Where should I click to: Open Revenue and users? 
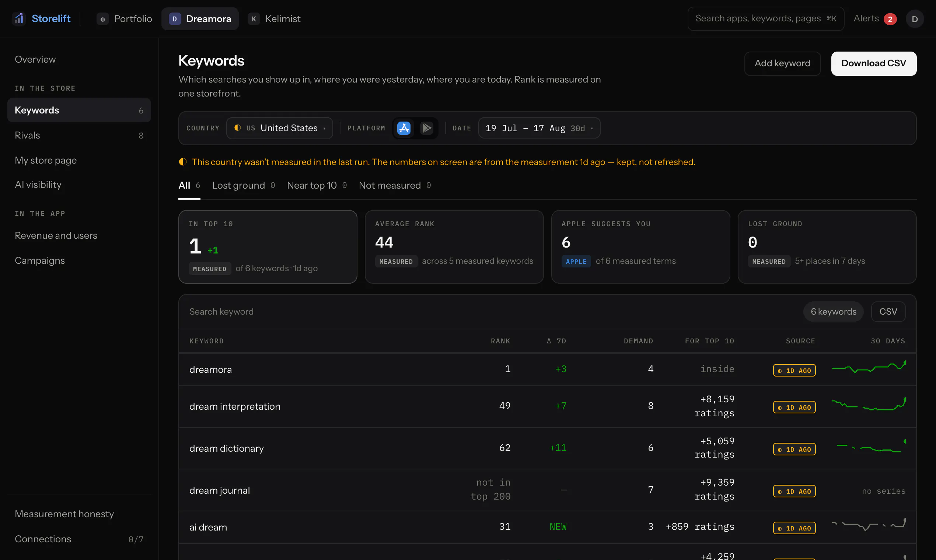tap(79, 235)
